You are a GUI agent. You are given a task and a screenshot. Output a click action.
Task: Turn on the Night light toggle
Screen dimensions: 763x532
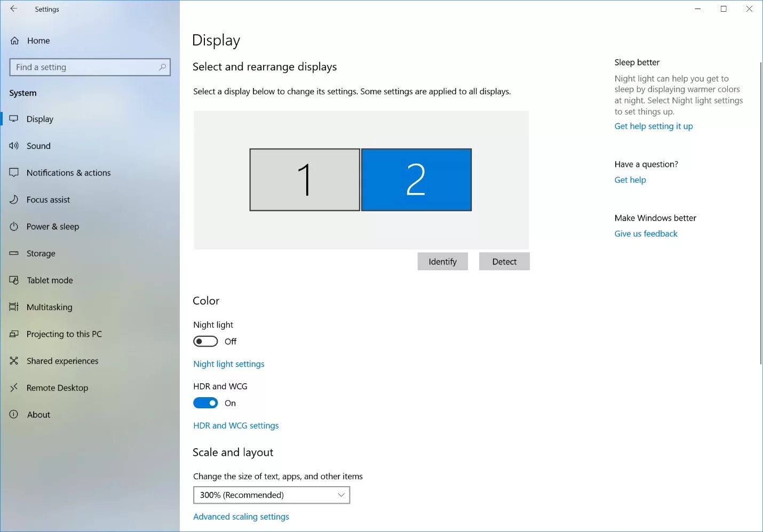(205, 341)
